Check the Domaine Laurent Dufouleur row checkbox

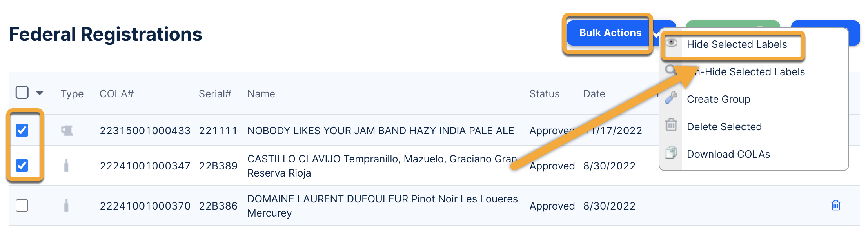22,206
